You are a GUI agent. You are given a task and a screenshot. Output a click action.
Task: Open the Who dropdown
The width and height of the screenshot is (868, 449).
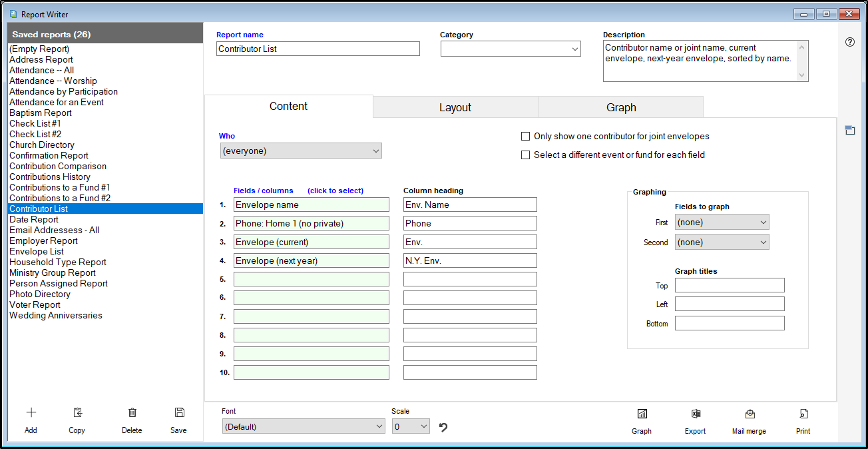click(301, 151)
